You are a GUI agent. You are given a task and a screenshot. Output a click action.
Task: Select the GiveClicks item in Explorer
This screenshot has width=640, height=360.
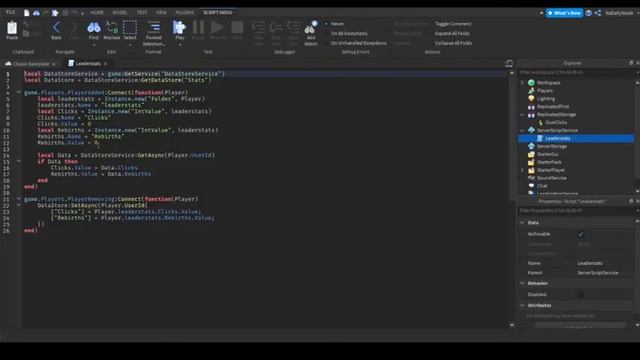(x=556, y=122)
